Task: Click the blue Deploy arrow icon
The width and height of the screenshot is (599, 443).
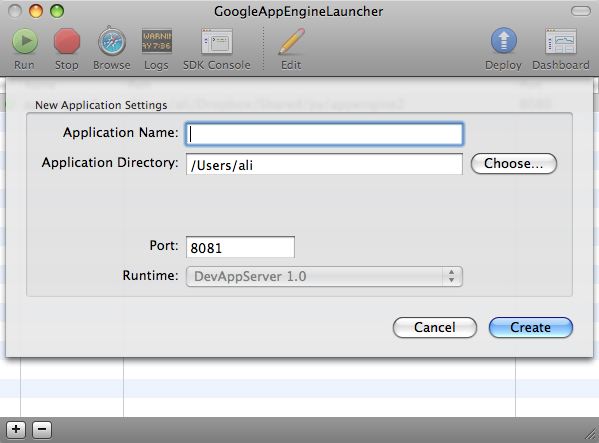Action: pos(503,40)
